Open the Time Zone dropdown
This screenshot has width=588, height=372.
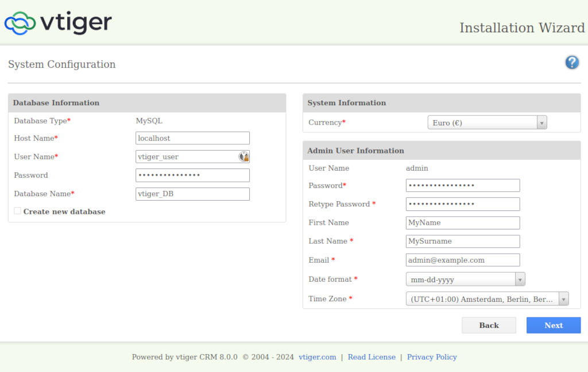(x=487, y=299)
